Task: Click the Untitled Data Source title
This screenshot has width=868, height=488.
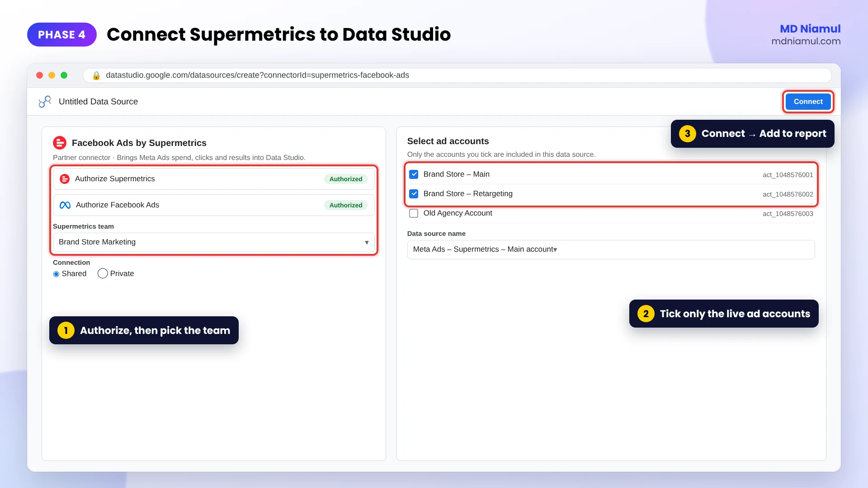Action: 98,102
